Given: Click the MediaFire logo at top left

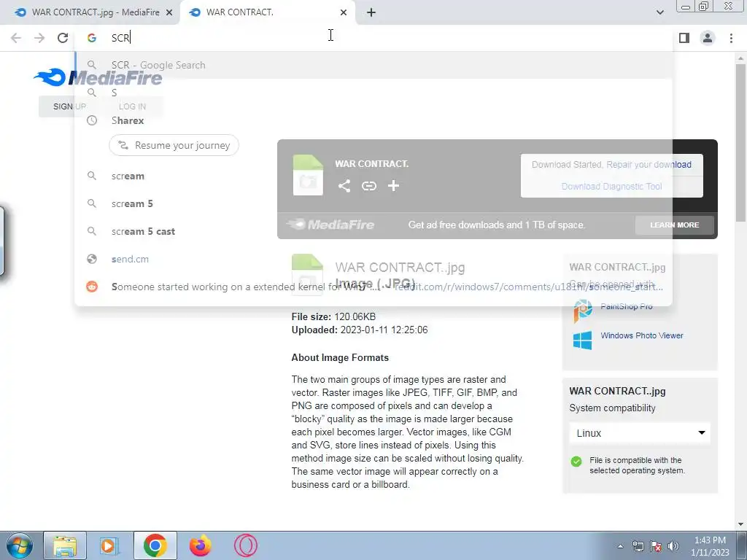Looking at the screenshot, I should 98,77.
